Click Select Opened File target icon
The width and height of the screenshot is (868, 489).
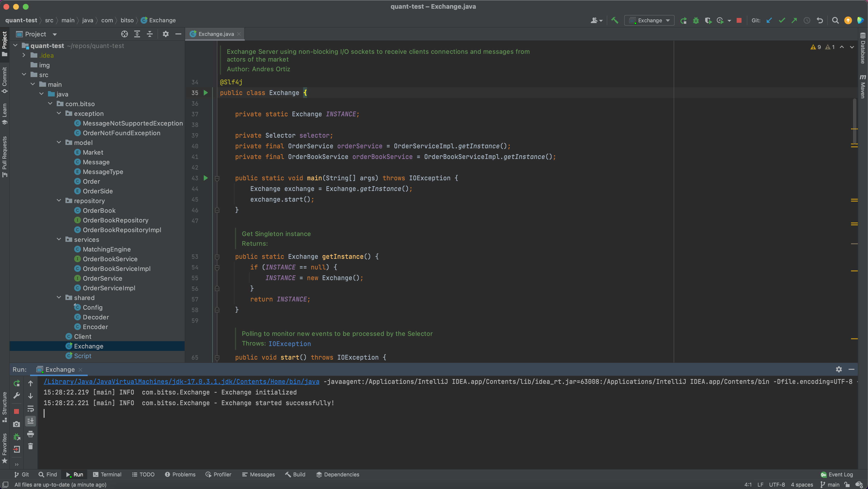[124, 34]
